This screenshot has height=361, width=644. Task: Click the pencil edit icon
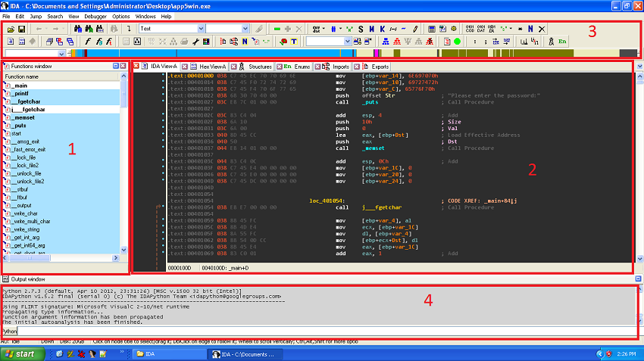(415, 29)
